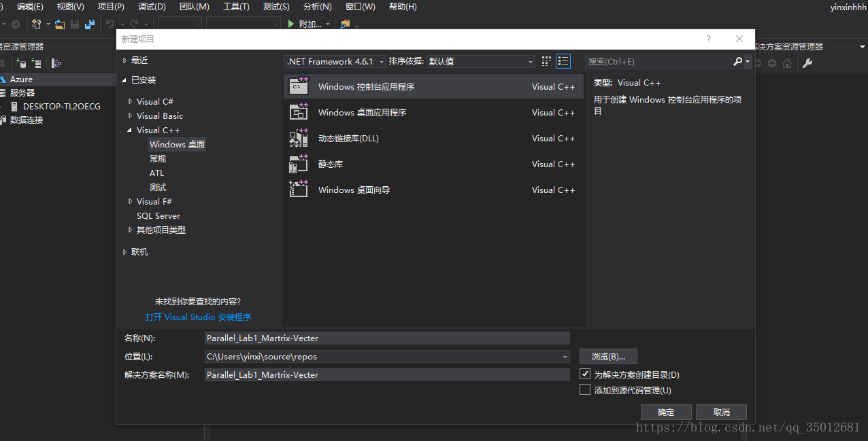Click the undo arrow in toolbar
Screen dimensions: 868x441
coord(110,24)
